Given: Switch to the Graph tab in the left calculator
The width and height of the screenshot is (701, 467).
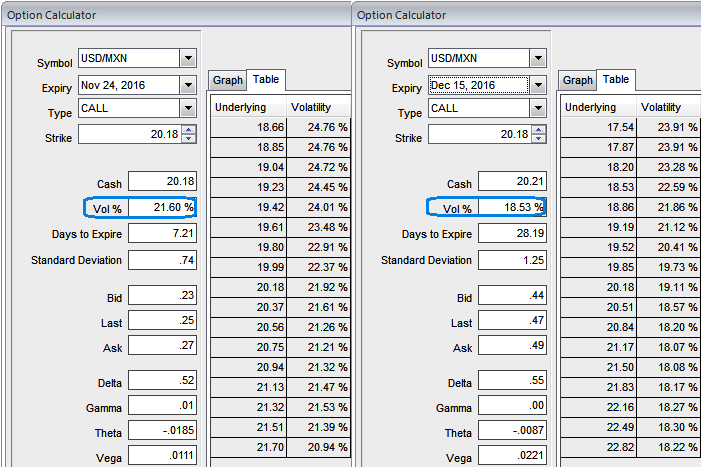Looking at the screenshot, I should [x=228, y=80].
